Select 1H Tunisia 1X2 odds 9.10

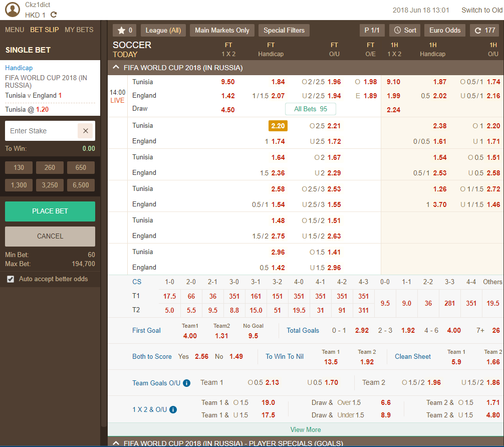393,82
